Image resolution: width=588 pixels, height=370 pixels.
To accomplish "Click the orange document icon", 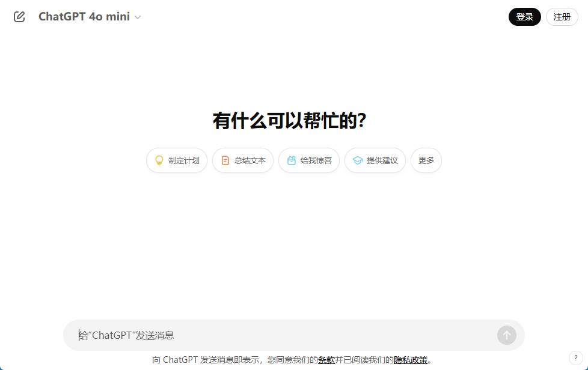I will point(225,160).
